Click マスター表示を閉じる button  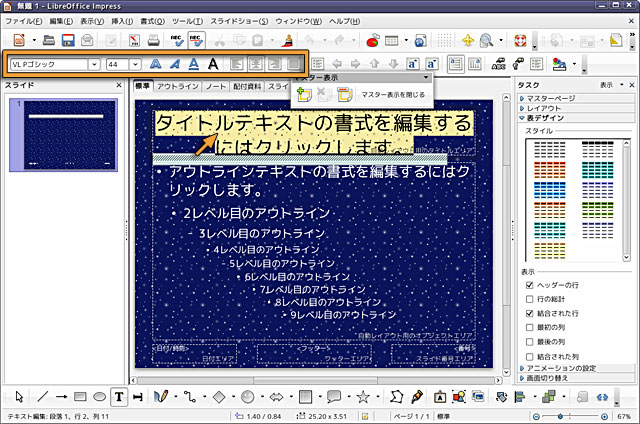point(392,94)
